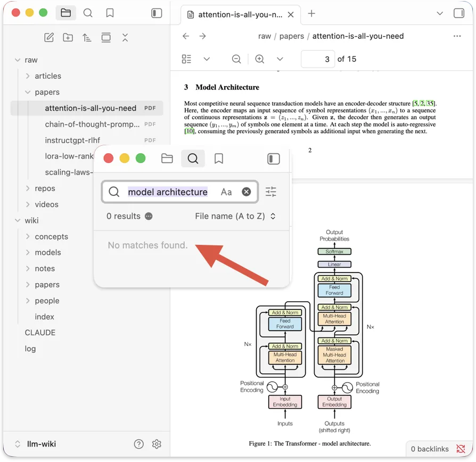
Task: Change sort order File name (A to Z)
Action: point(235,216)
